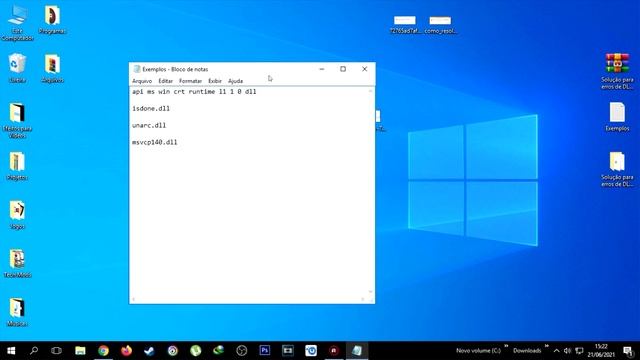The height and width of the screenshot is (360, 640).
Task: Launch uTorrent from taskbar
Action: [x=196, y=351]
